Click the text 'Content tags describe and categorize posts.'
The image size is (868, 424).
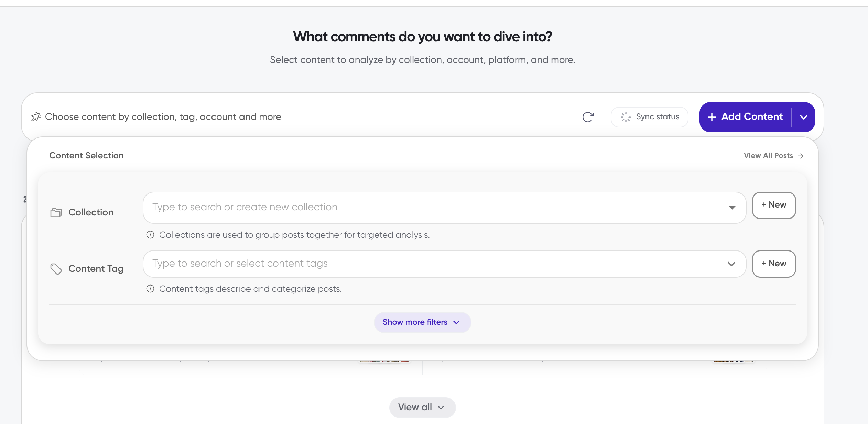click(x=250, y=289)
